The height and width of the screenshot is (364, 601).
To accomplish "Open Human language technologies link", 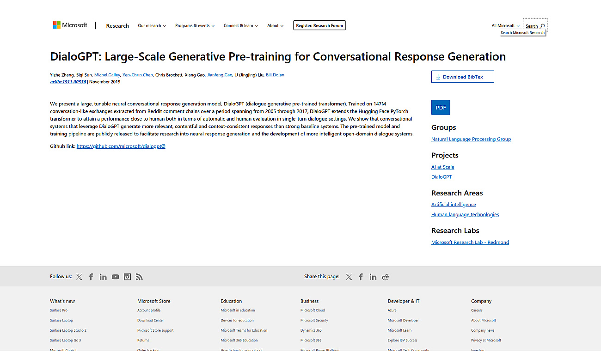I will pos(465,214).
